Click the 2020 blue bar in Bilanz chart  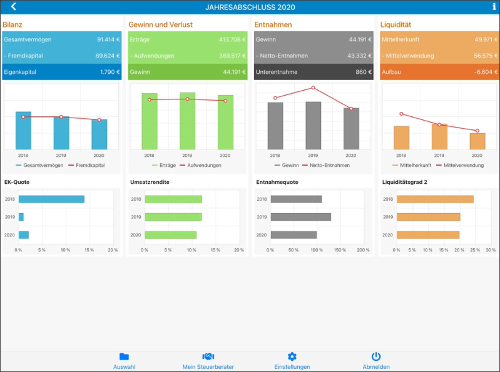[99, 134]
